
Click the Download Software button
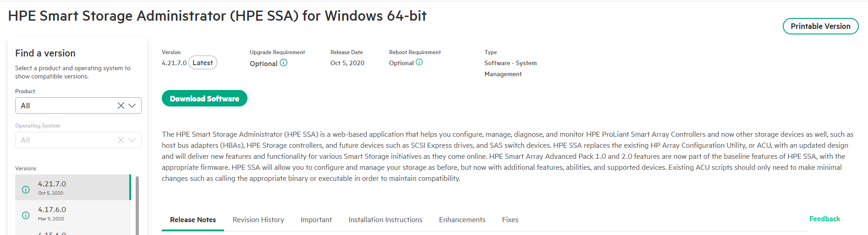coord(204,98)
